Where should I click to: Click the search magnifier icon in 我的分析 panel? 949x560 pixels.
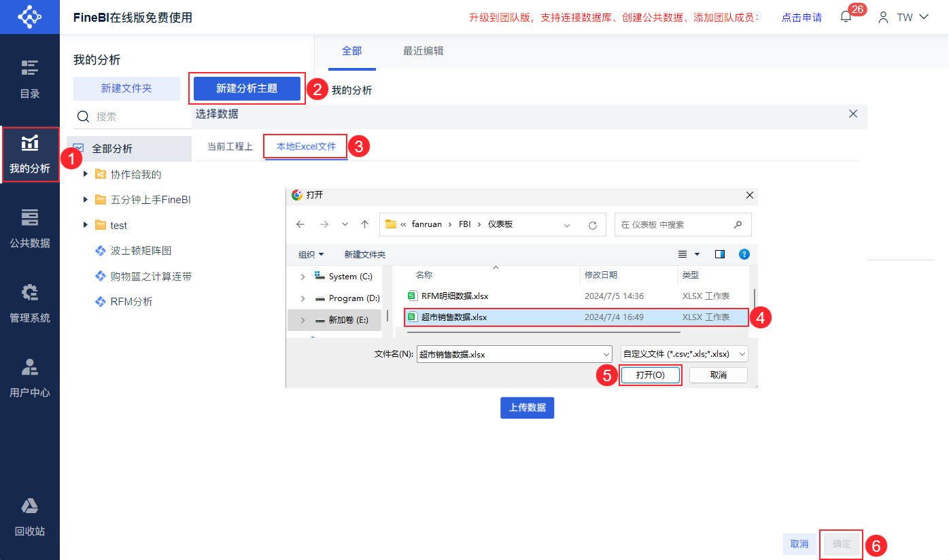84,117
